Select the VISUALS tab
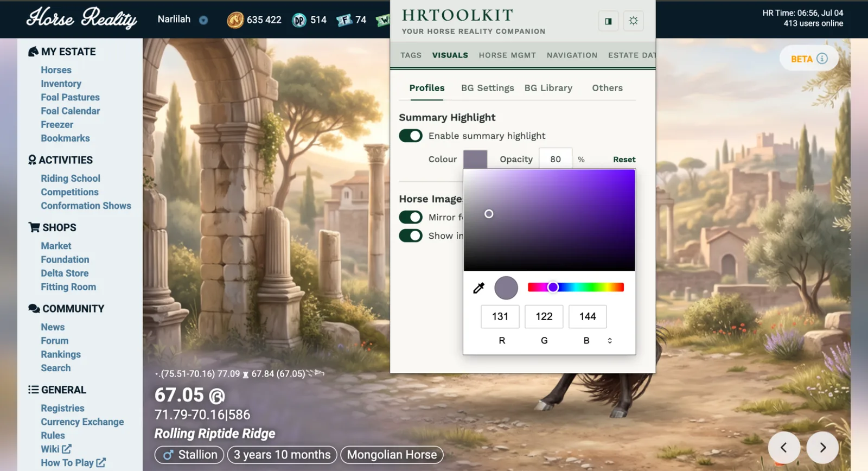868x471 pixels. pyautogui.click(x=450, y=55)
